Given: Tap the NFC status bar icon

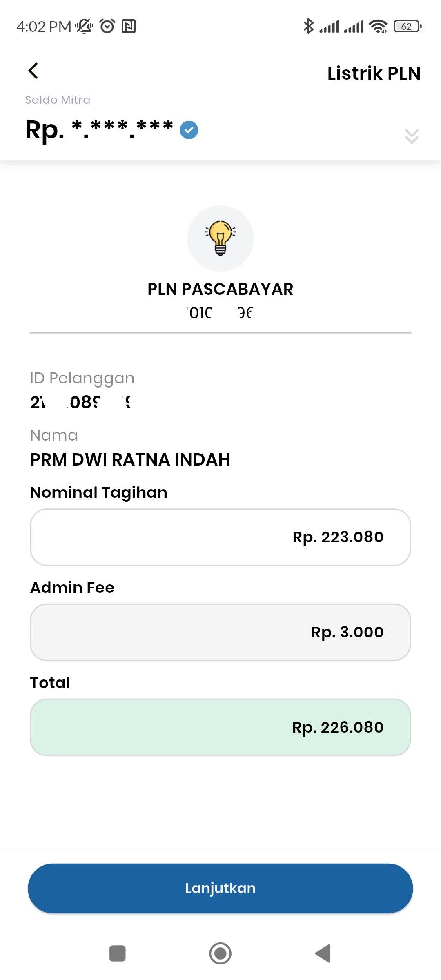Looking at the screenshot, I should coord(129,27).
